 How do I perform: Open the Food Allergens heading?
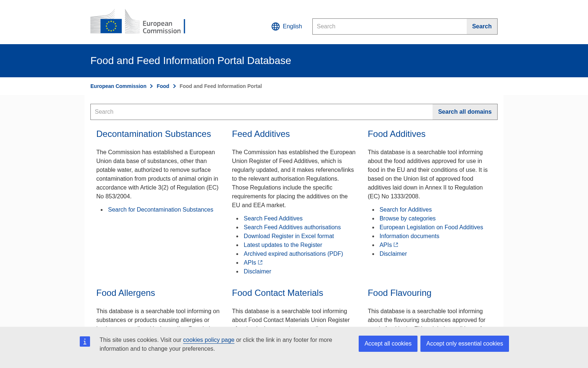126,293
